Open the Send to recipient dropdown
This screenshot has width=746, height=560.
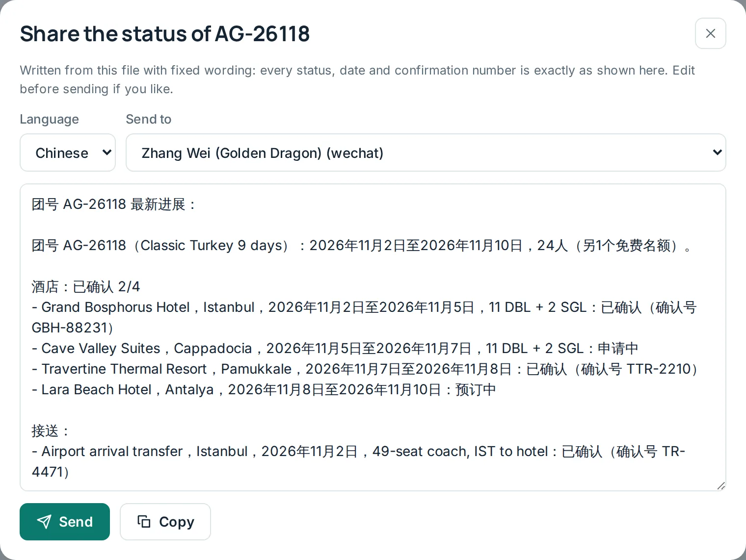(426, 153)
